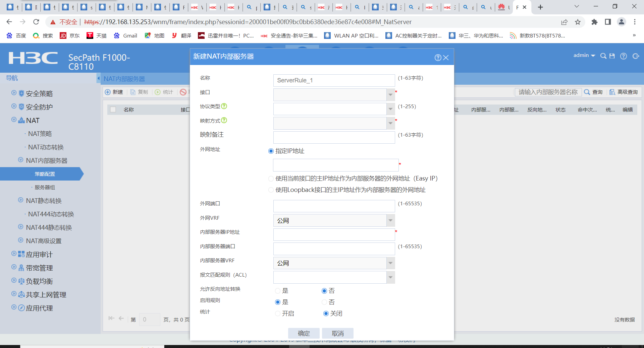The image size is (644, 348).
Task: Open the admin user dropdown
Action: tap(584, 55)
